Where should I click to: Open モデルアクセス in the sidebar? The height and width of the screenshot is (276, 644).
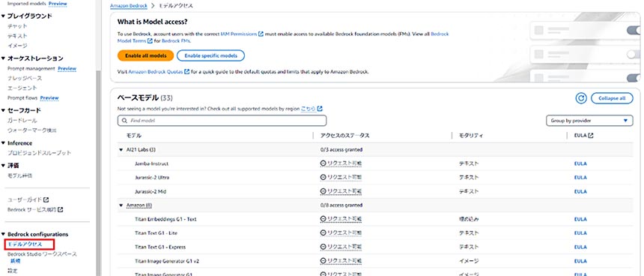point(25,244)
